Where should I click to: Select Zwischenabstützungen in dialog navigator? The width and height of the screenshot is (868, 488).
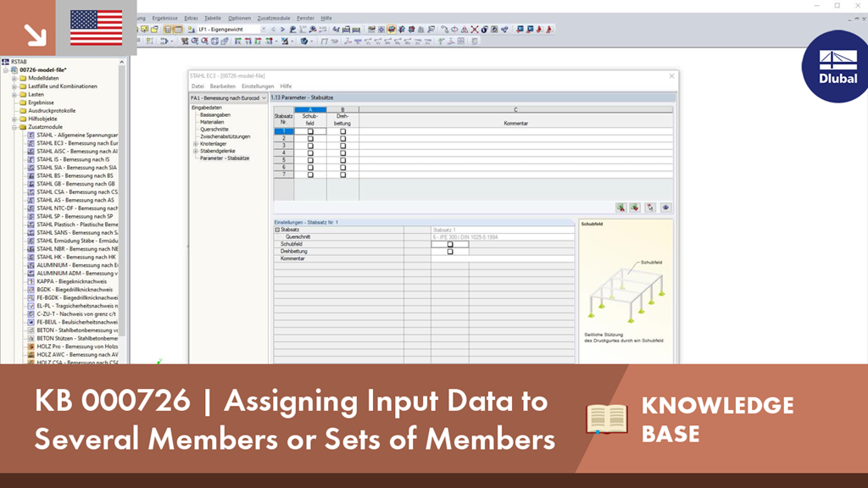pyautogui.click(x=225, y=136)
